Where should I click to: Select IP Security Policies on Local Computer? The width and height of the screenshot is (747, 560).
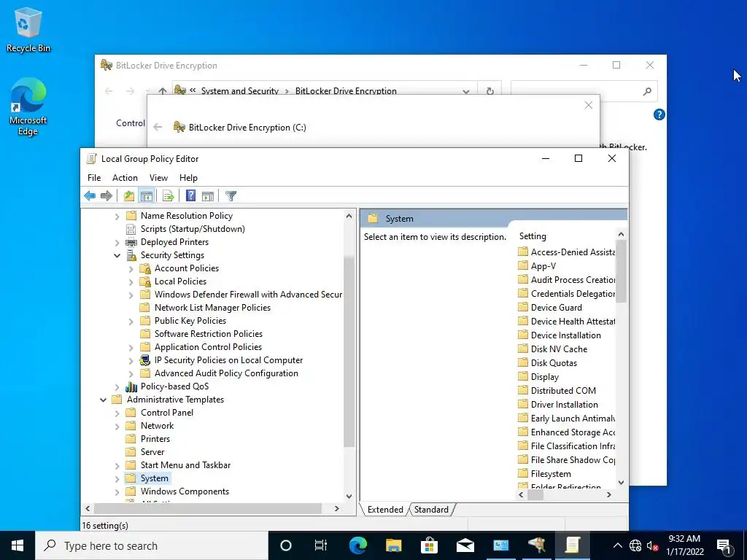click(228, 360)
